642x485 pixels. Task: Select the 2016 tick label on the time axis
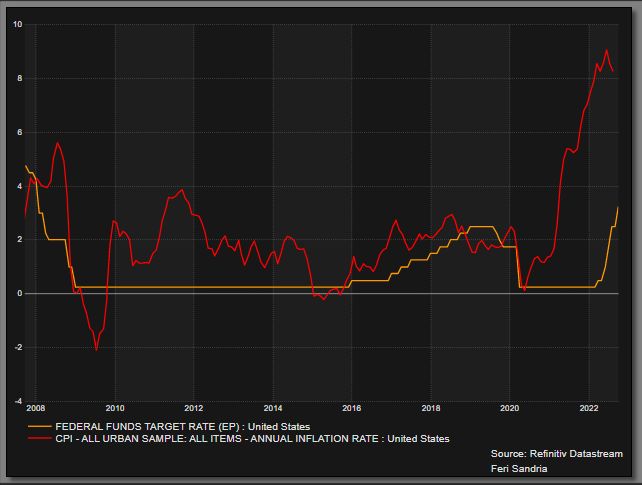pyautogui.click(x=352, y=408)
